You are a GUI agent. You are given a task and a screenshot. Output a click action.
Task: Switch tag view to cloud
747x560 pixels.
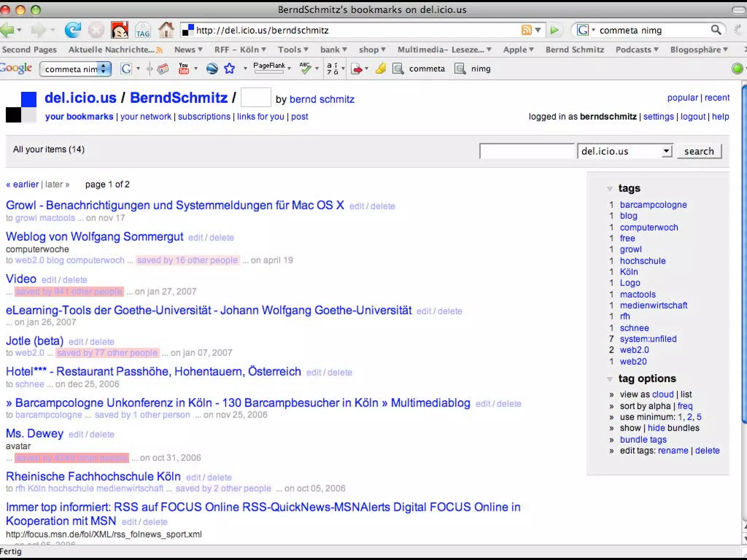(x=662, y=394)
